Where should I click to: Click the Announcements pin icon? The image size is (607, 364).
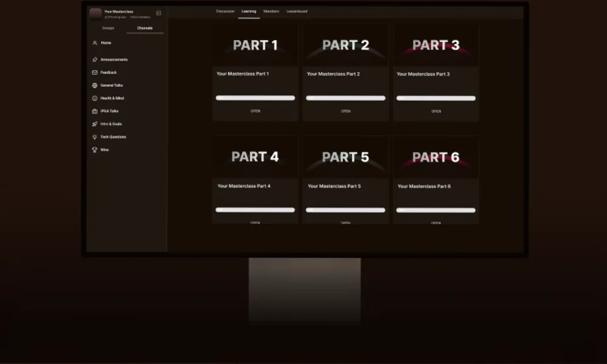click(95, 59)
